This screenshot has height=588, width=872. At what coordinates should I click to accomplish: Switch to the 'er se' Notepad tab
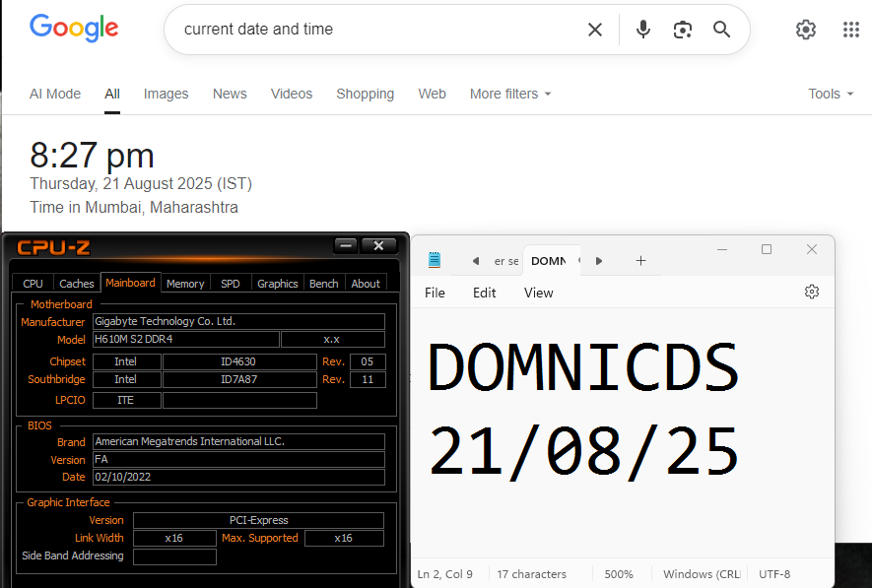pos(506,261)
